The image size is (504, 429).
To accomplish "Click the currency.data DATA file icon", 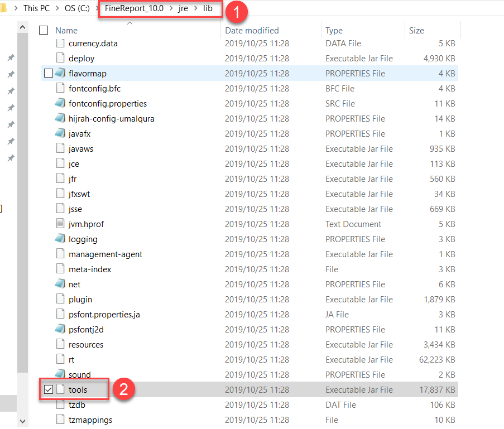I will click(61, 43).
